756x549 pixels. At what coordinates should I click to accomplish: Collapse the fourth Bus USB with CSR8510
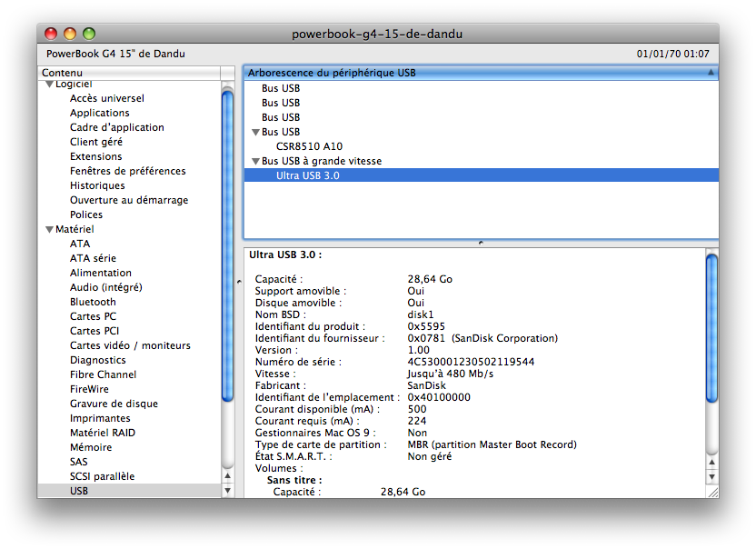pyautogui.click(x=255, y=132)
